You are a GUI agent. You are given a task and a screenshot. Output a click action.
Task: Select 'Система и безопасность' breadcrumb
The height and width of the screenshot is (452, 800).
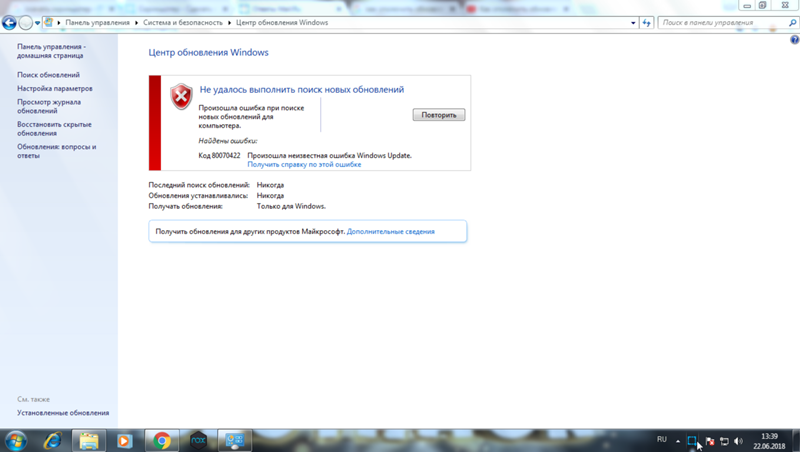(183, 22)
